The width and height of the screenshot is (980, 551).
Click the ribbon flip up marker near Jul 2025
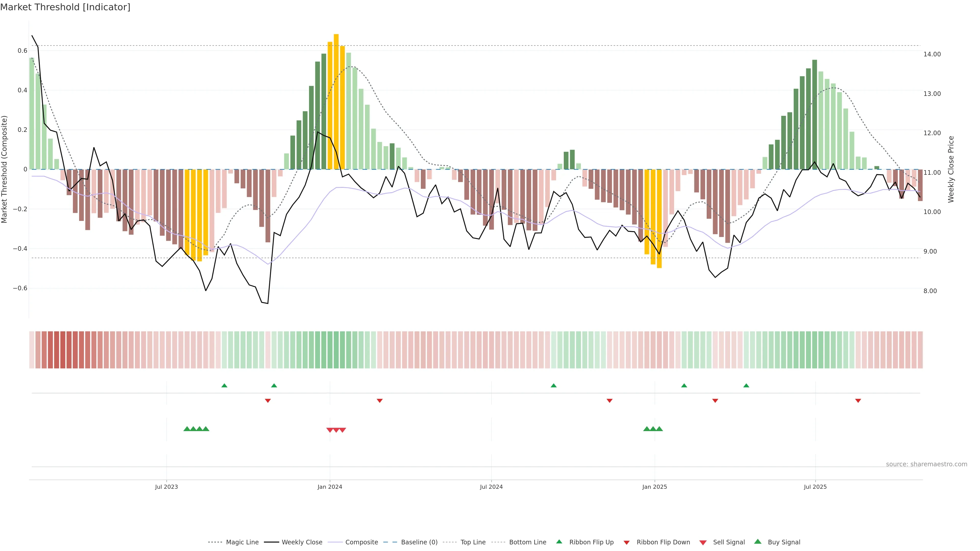(x=746, y=386)
